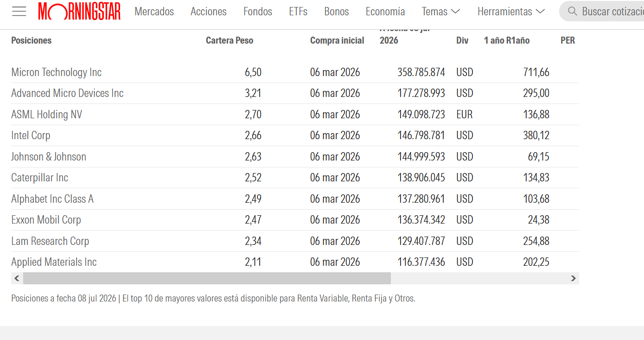Click the search magnifier icon

click(573, 11)
